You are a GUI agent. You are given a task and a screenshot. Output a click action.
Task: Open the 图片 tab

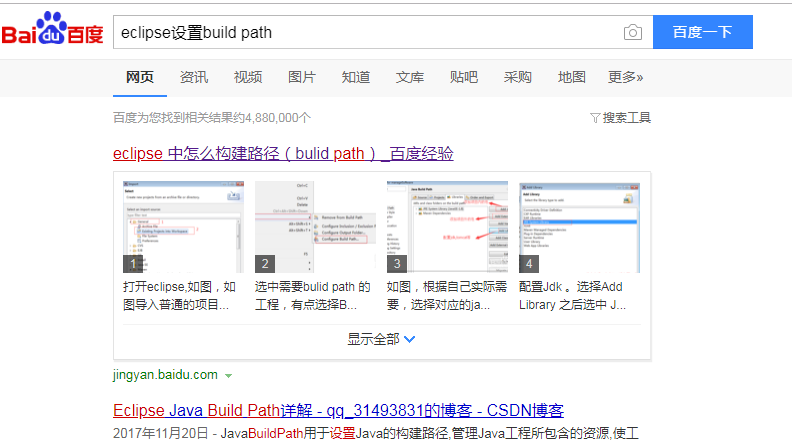(302, 77)
